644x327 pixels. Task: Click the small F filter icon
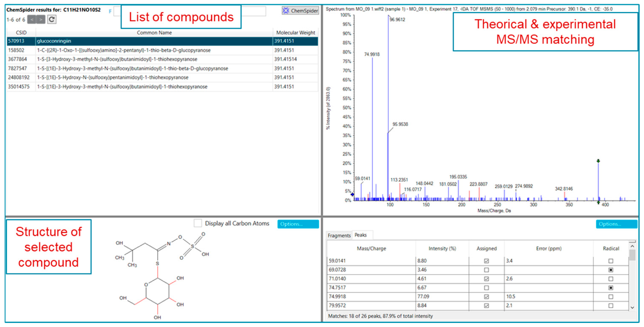[110, 11]
